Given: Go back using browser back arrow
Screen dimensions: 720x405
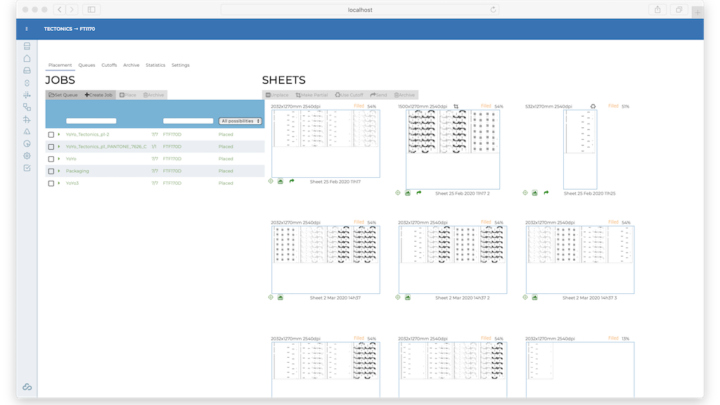Looking at the screenshot, I should [60, 10].
